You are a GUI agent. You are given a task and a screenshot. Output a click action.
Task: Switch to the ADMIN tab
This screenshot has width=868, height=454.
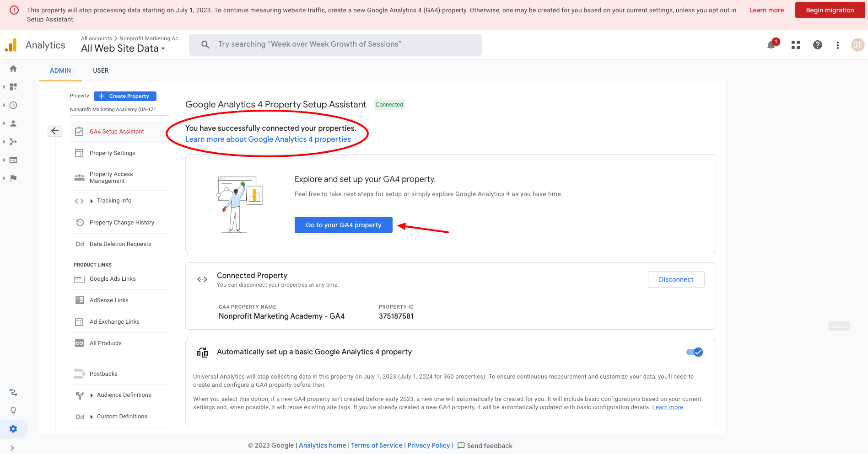(x=60, y=70)
